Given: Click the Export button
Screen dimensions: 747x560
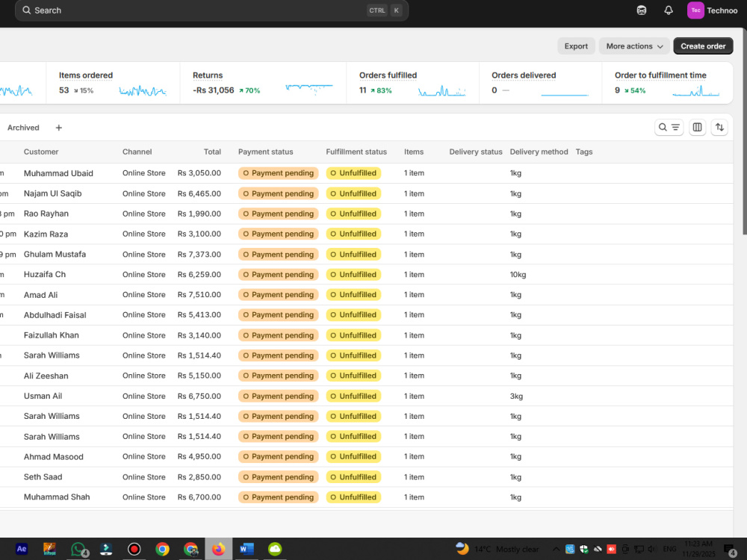Looking at the screenshot, I should [576, 46].
